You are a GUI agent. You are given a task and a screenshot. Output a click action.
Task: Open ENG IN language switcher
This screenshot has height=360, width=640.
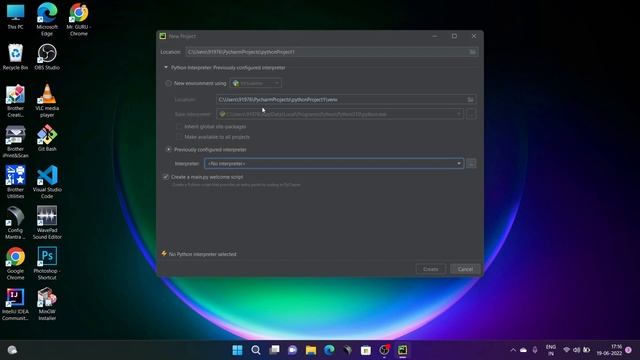pos(551,350)
